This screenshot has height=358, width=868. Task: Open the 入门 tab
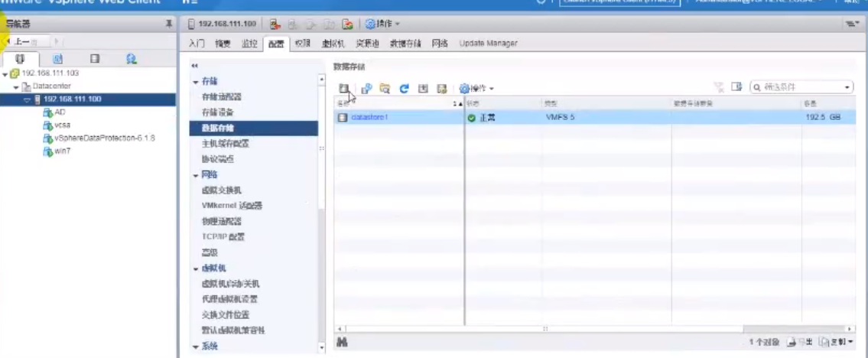197,43
